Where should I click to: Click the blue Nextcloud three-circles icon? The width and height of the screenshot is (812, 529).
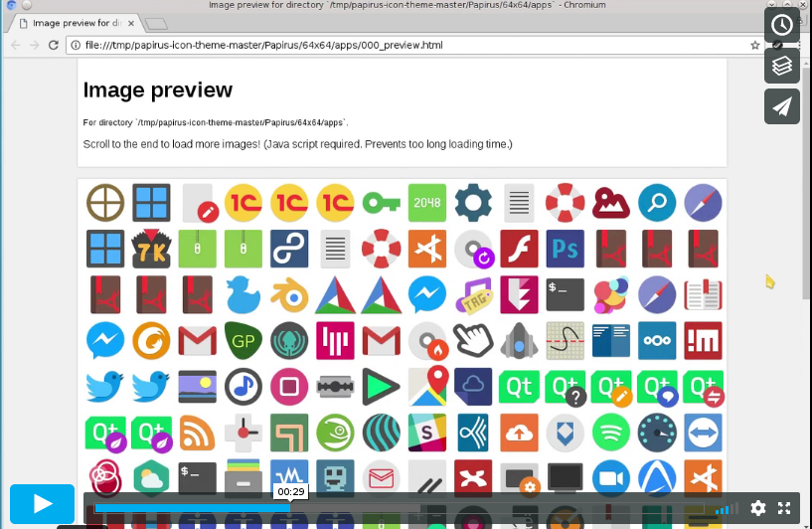(657, 341)
